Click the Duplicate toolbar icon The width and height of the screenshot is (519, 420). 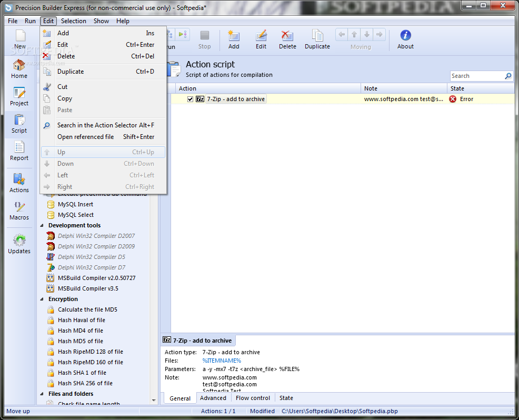click(317, 35)
